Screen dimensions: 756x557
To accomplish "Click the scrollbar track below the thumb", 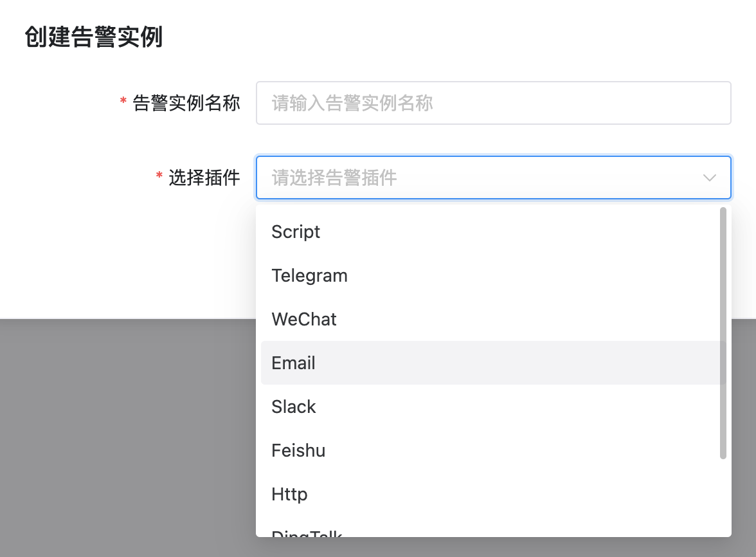I will pyautogui.click(x=723, y=495).
